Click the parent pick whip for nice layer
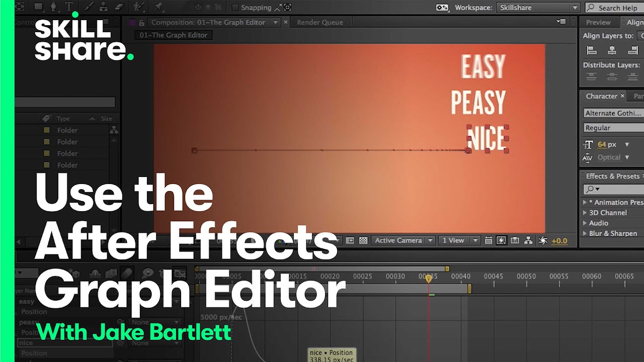Image resolution: width=644 pixels, height=362 pixels. (x=120, y=343)
